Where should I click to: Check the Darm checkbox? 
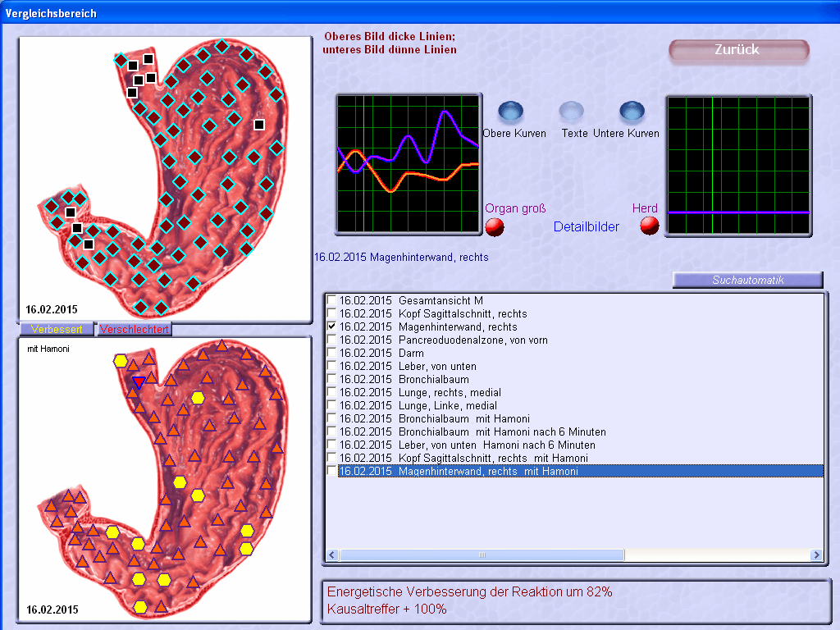[x=331, y=353]
